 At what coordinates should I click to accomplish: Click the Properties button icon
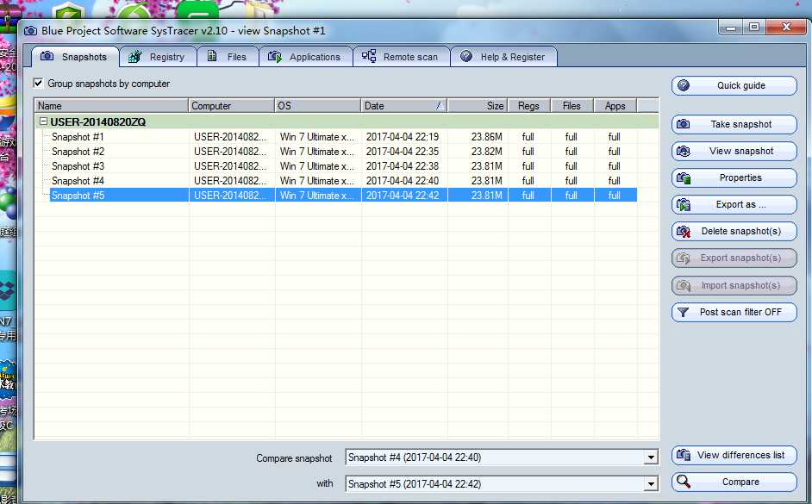684,178
